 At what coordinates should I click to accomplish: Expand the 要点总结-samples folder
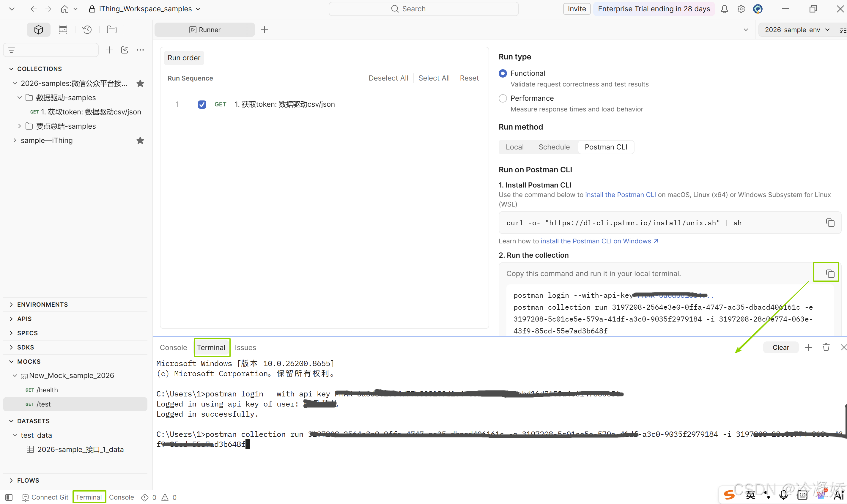click(x=19, y=126)
